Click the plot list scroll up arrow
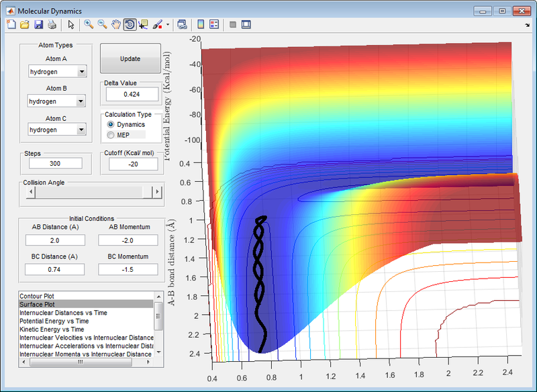Image resolution: width=537 pixels, height=392 pixels. click(158, 297)
